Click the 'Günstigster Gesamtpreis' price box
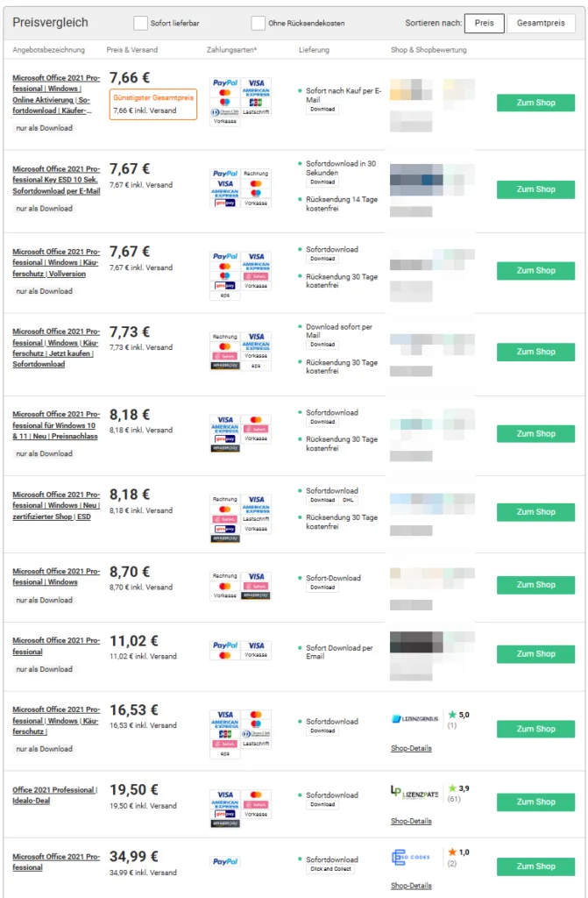This screenshot has height=898, width=588. point(152,104)
